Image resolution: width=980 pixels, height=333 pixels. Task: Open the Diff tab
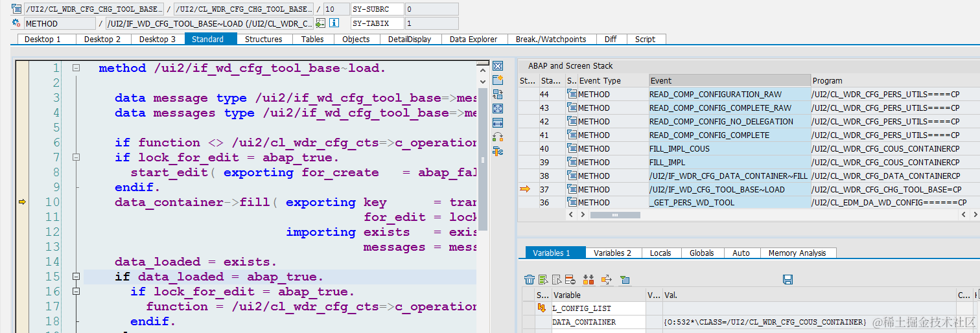coord(611,40)
